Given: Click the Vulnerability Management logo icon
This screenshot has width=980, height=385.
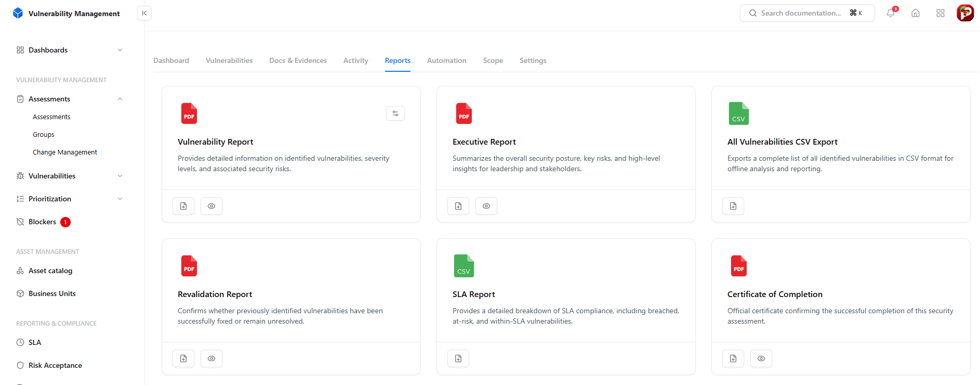Looking at the screenshot, I should click(x=18, y=13).
